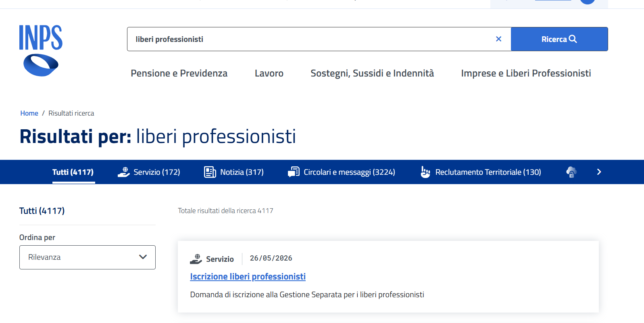This screenshot has height=323, width=644.
Task: Open the Sostegni, Sussidi e Indennità menu
Action: 372,73
